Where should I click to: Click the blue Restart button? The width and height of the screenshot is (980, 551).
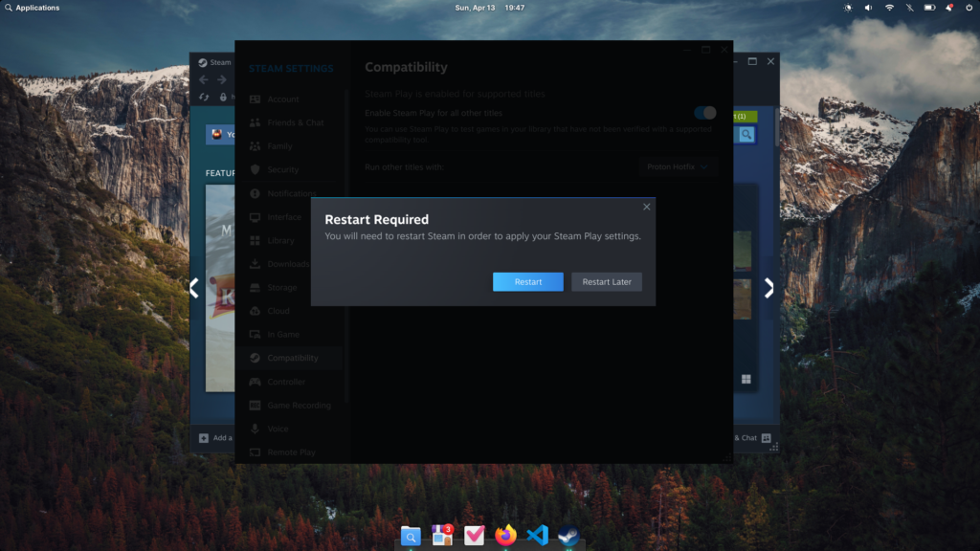tap(527, 282)
